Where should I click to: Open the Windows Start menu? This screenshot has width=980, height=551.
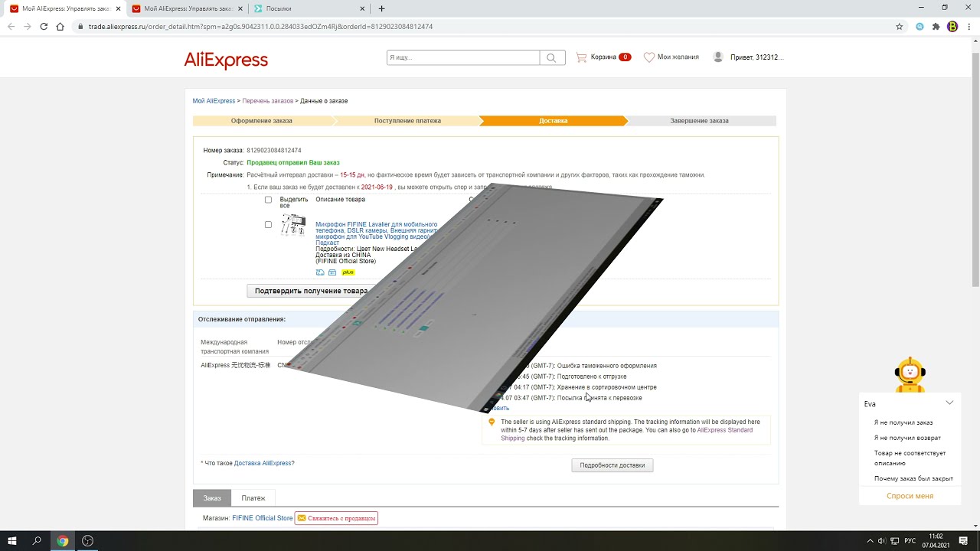(x=13, y=541)
